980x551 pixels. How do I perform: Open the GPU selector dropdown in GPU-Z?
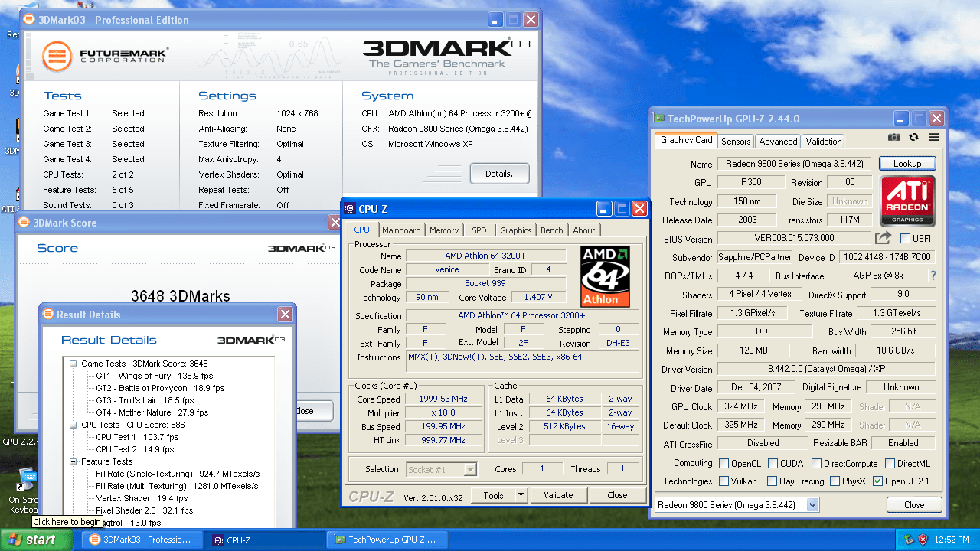tap(812, 505)
